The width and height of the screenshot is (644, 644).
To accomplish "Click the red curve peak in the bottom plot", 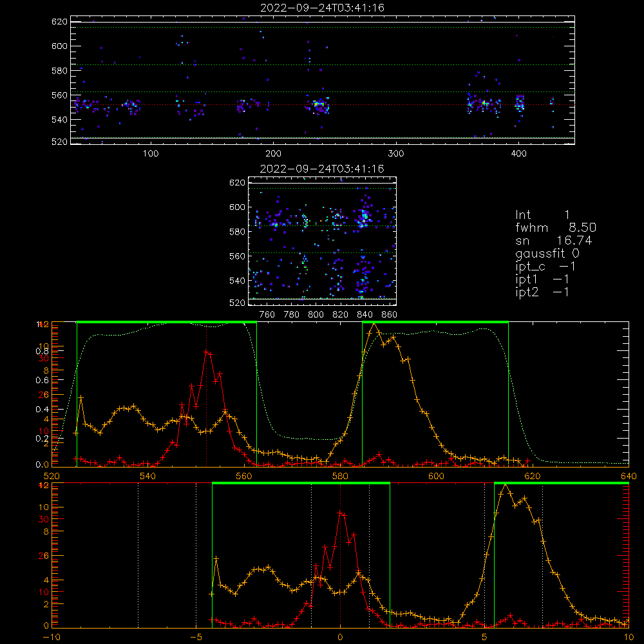I will (x=341, y=513).
